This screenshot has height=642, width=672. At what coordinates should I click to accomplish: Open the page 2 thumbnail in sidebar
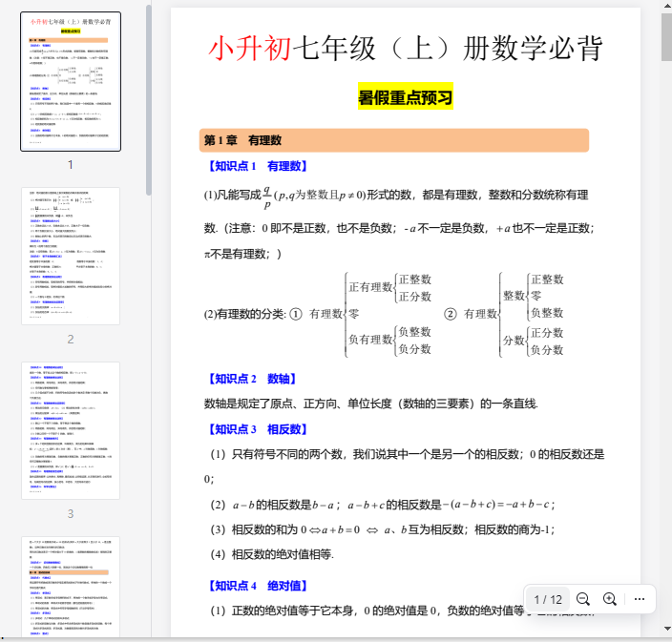(x=71, y=256)
